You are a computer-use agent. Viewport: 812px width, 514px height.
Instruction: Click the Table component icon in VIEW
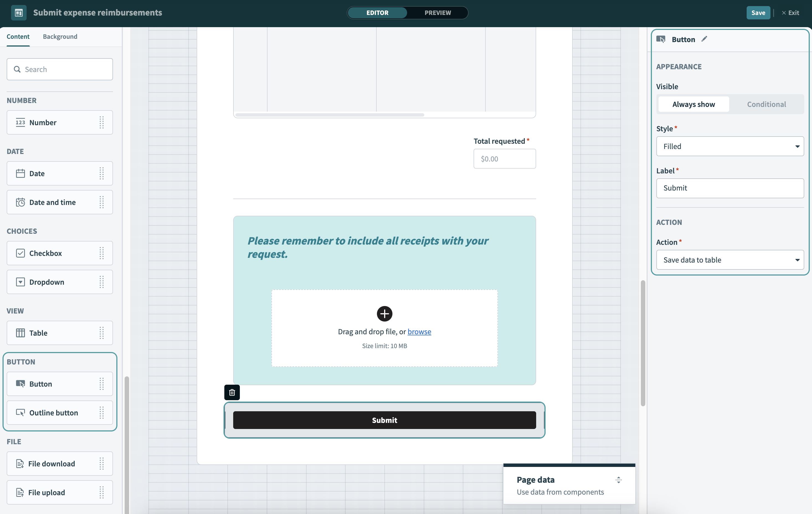20,333
